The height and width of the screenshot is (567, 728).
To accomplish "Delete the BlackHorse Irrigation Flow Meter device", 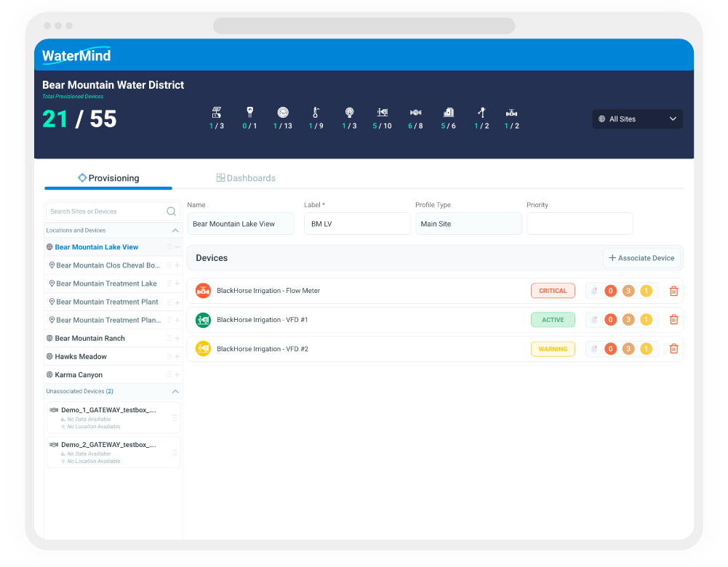I will point(673,291).
